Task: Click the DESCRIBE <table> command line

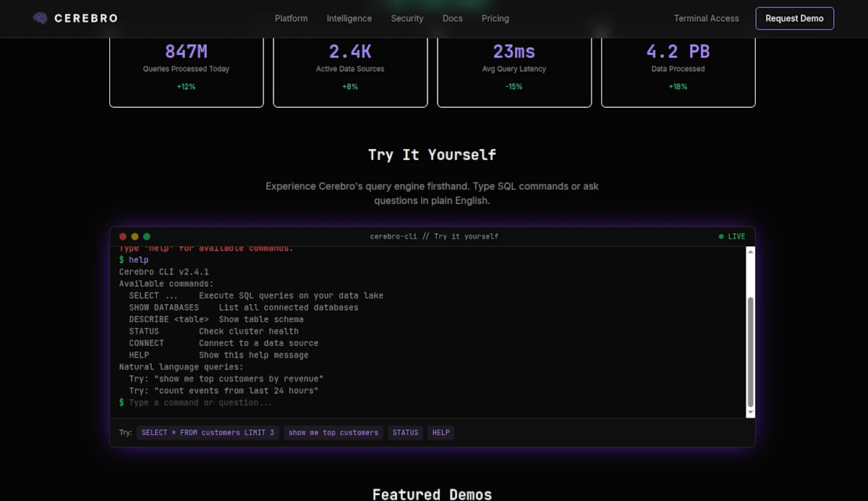Action: [216, 319]
